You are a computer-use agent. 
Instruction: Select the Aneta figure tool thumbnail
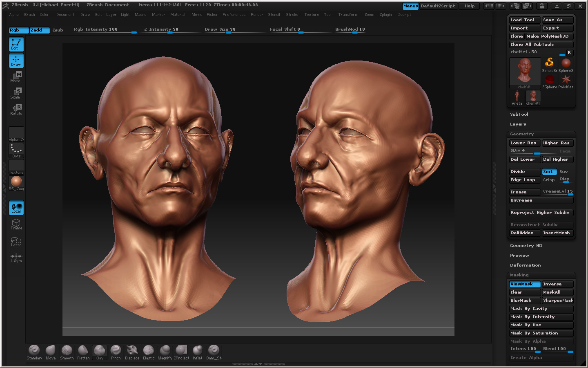[517, 98]
